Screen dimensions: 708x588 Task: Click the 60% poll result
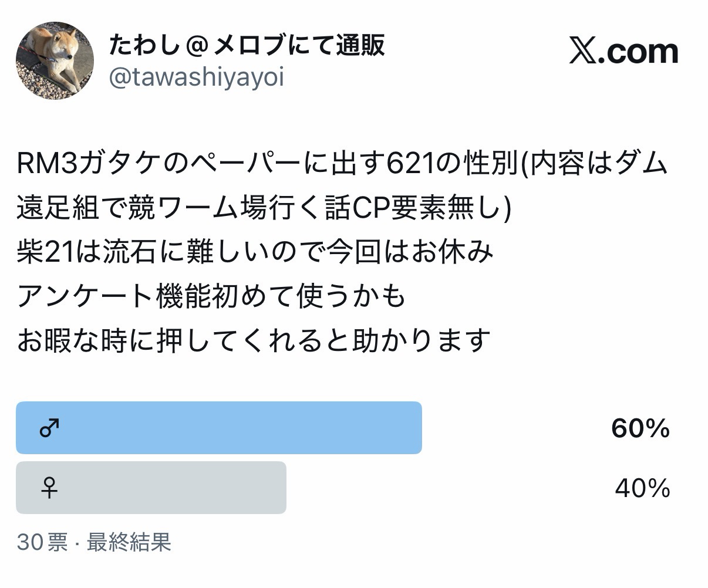click(x=640, y=429)
